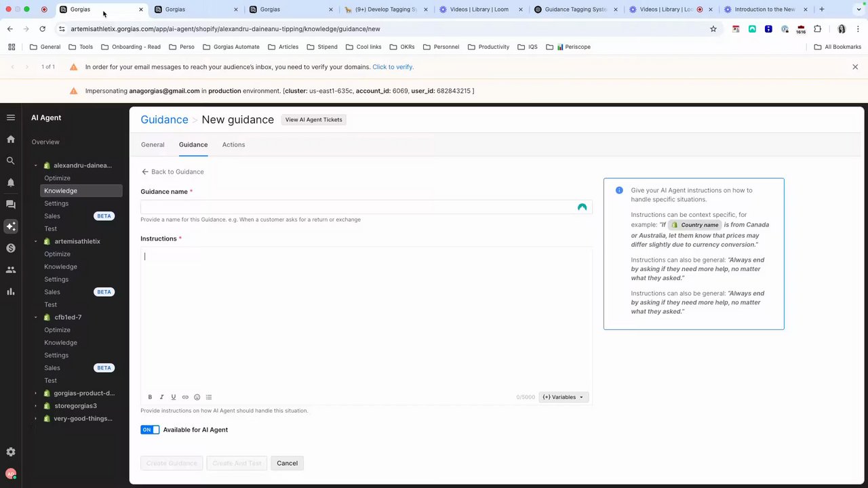The height and width of the screenshot is (488, 868).
Task: Toggle the Available for AI Agent switch
Action: [x=150, y=430]
